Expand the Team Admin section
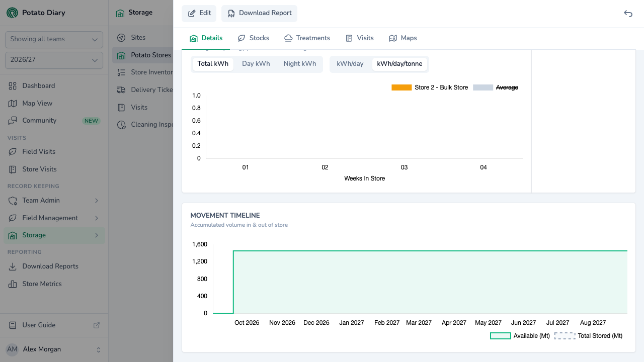This screenshot has height=362, width=644. point(54,201)
